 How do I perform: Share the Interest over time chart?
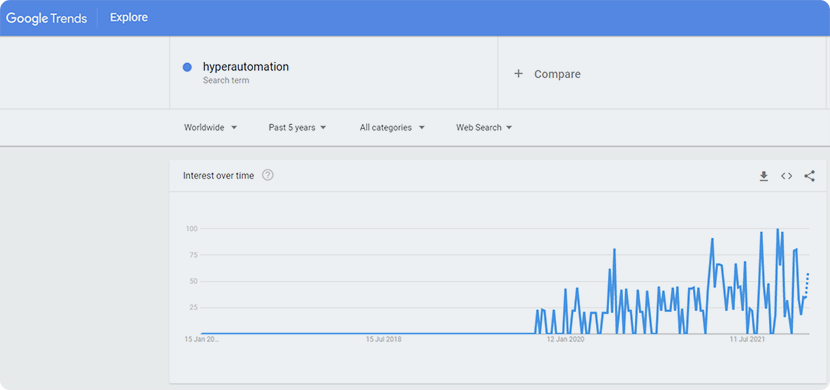(x=809, y=176)
